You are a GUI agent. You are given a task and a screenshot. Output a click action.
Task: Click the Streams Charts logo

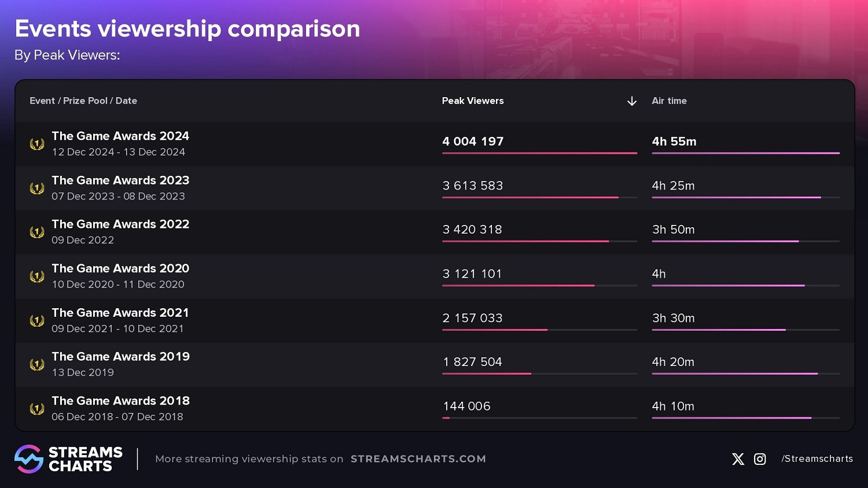click(x=69, y=459)
